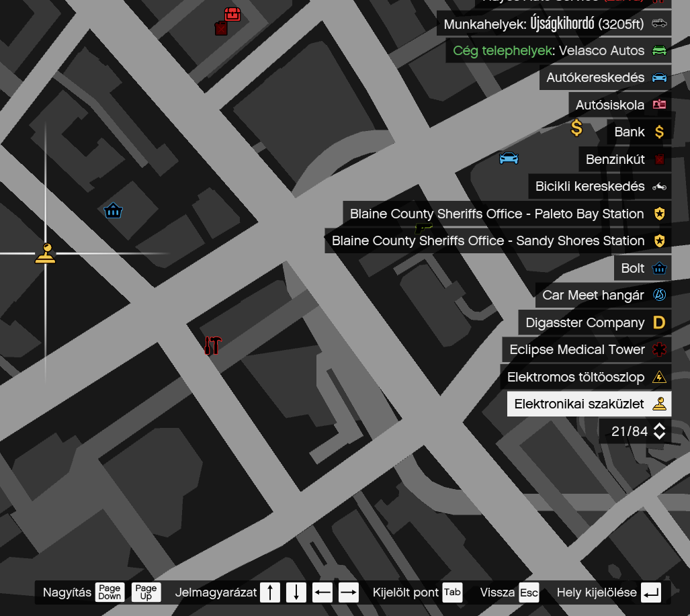
Task: Click the Tab key beside Kijelölt pont
Action: coord(452,592)
